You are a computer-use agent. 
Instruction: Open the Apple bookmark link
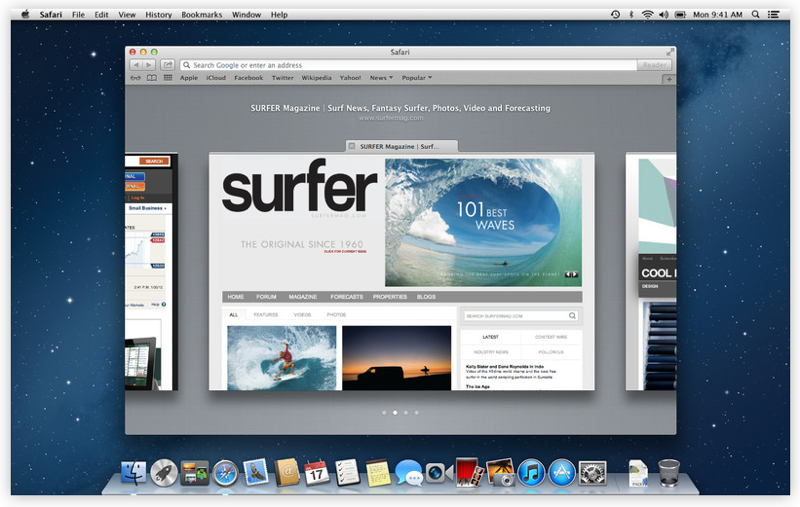(189, 78)
